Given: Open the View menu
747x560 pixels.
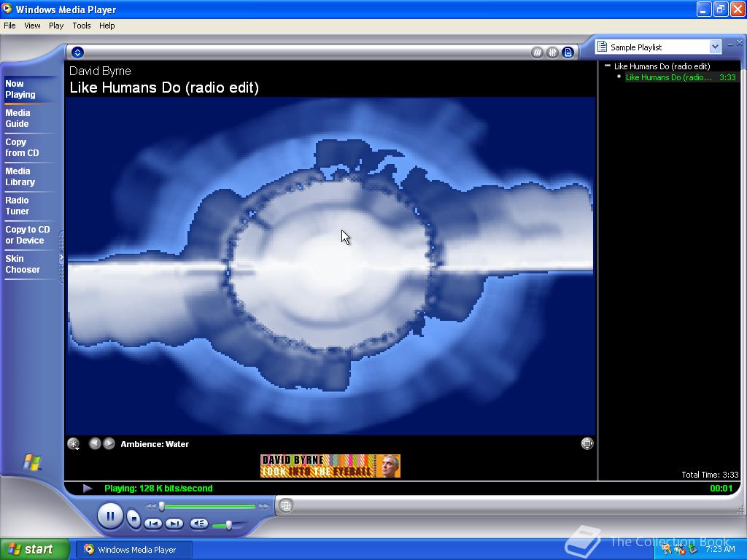Looking at the screenshot, I should [32, 26].
